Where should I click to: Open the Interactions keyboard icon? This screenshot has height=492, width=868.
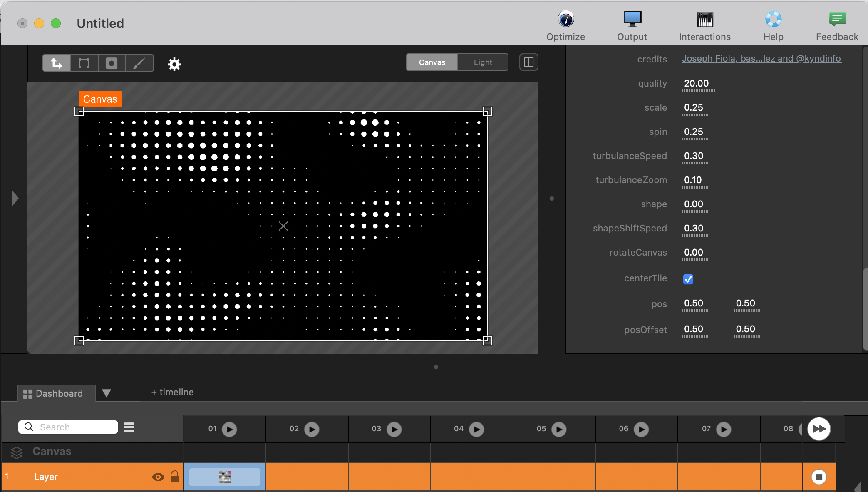704,26
